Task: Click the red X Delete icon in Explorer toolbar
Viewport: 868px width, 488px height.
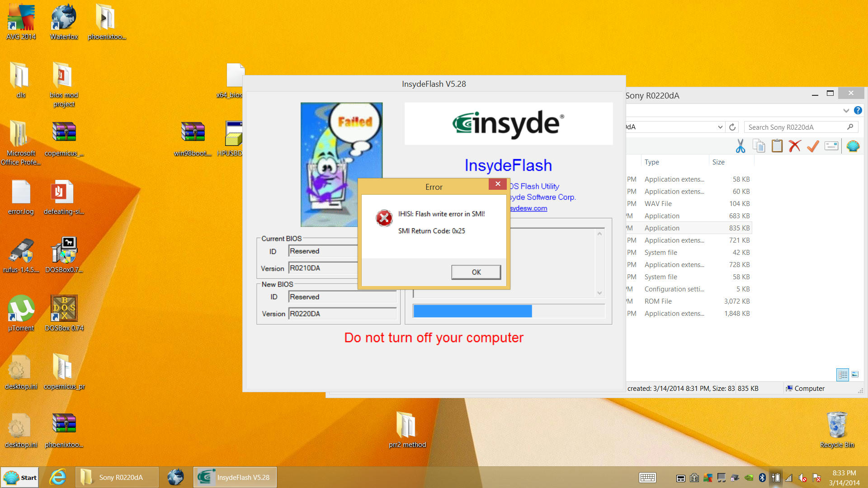Action: coord(795,146)
